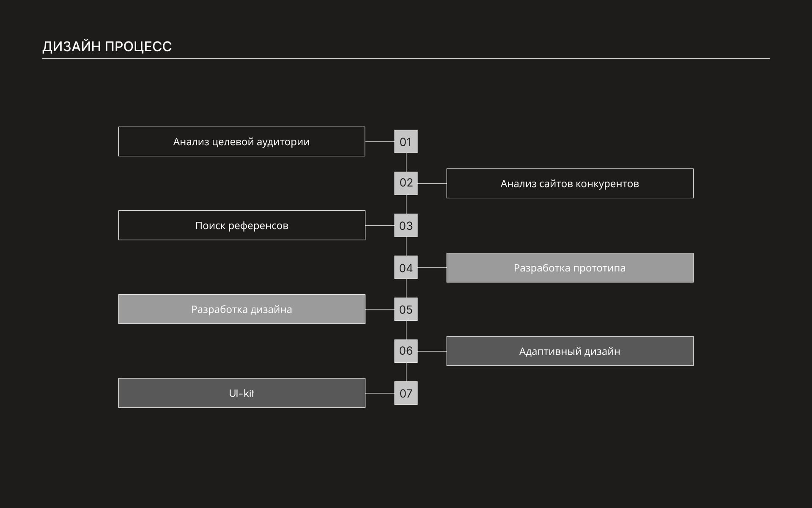This screenshot has height=508, width=812.
Task: Click connector line between UI-kit and 07
Action: [379, 393]
